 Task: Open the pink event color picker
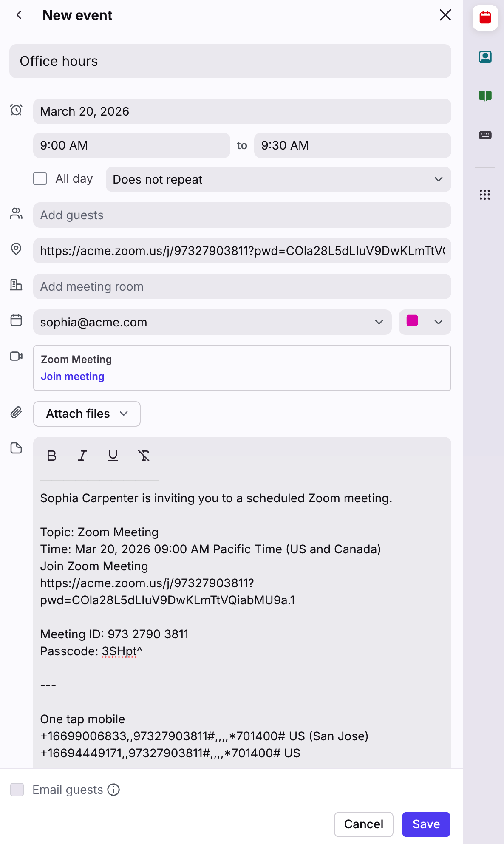click(x=425, y=322)
